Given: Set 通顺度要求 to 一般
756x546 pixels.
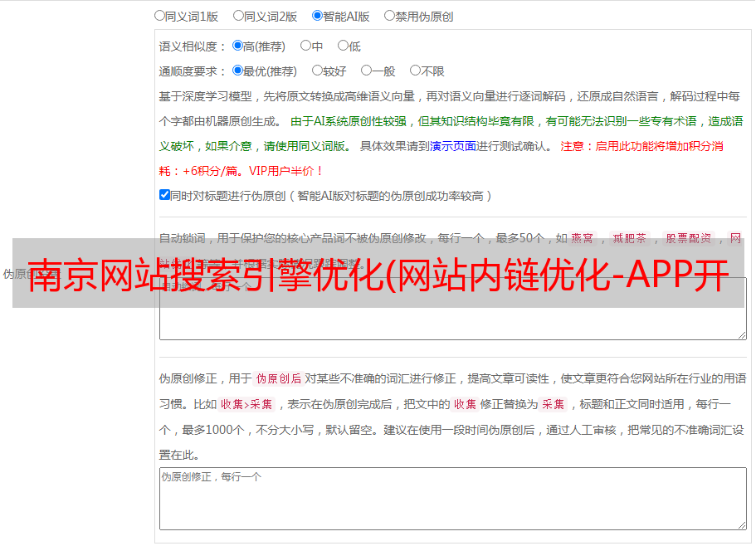Looking at the screenshot, I should pyautogui.click(x=367, y=71).
